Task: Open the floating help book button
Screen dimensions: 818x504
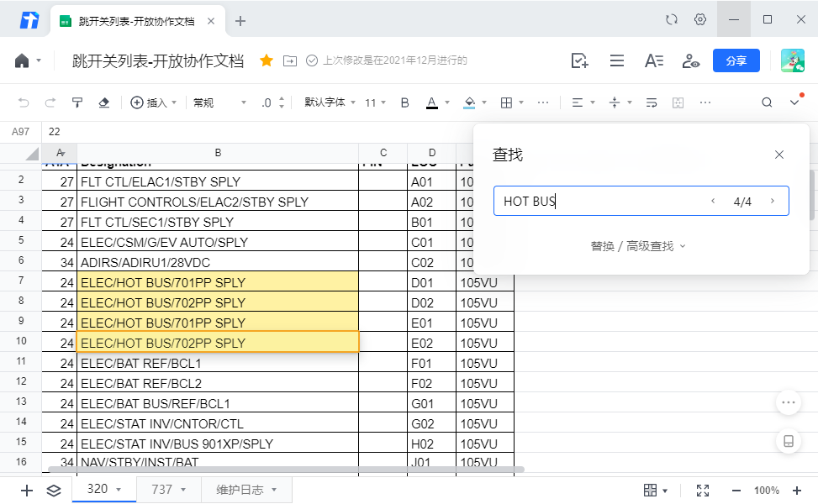Action: pos(789,441)
